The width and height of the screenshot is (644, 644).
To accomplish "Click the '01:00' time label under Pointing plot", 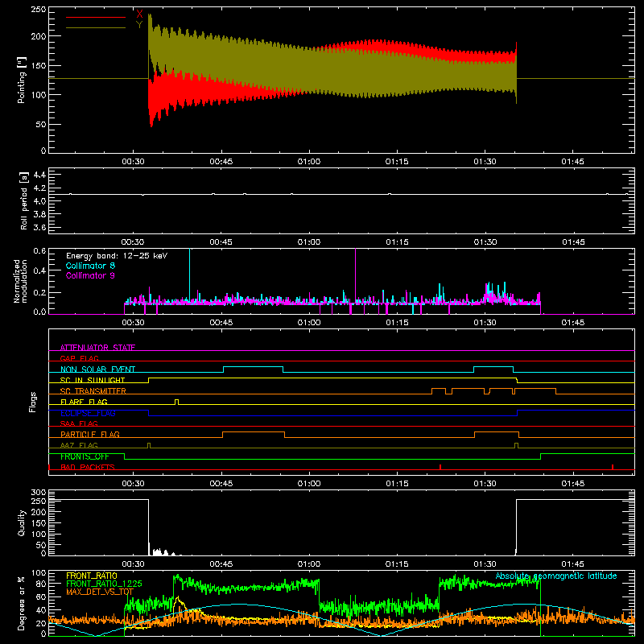I will point(309,162).
